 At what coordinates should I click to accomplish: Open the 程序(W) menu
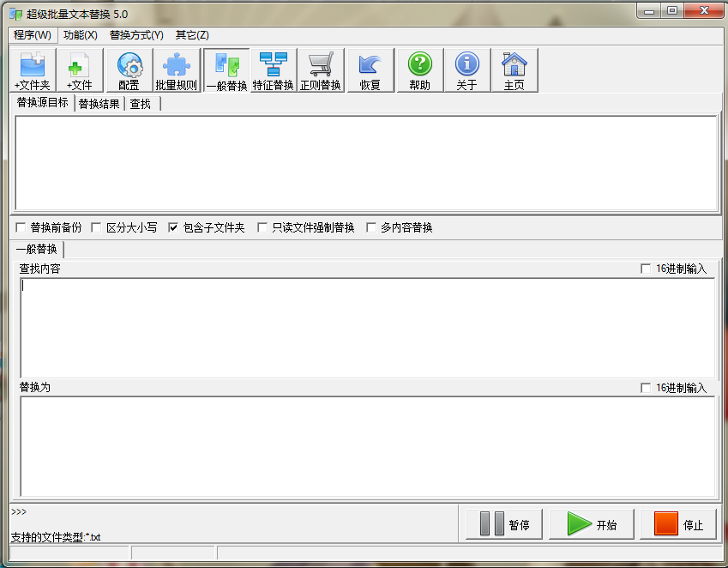click(33, 35)
